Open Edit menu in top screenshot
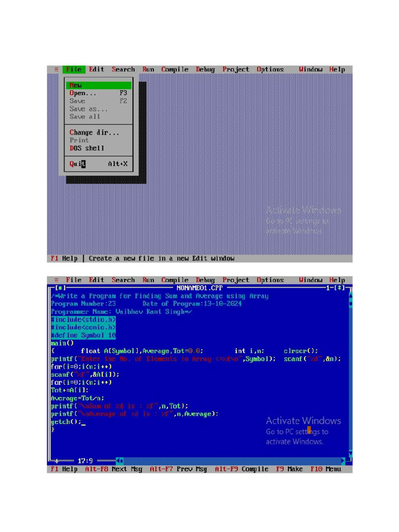This screenshot has height=532, width=399. (x=96, y=70)
